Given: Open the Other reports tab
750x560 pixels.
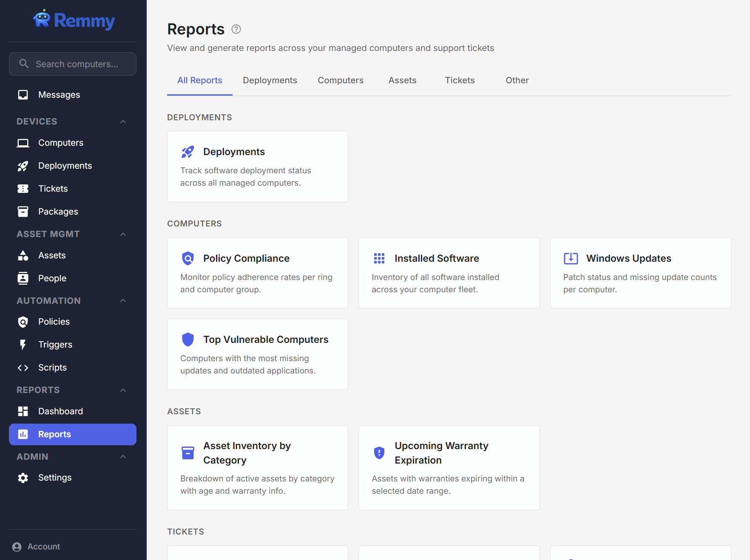Looking at the screenshot, I should click(x=517, y=80).
